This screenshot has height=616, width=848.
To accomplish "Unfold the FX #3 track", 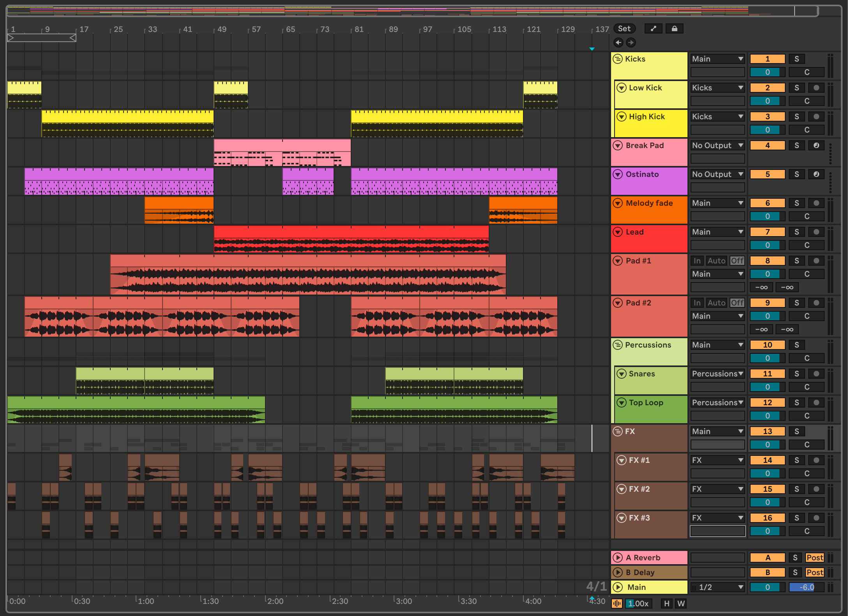I will coord(622,518).
